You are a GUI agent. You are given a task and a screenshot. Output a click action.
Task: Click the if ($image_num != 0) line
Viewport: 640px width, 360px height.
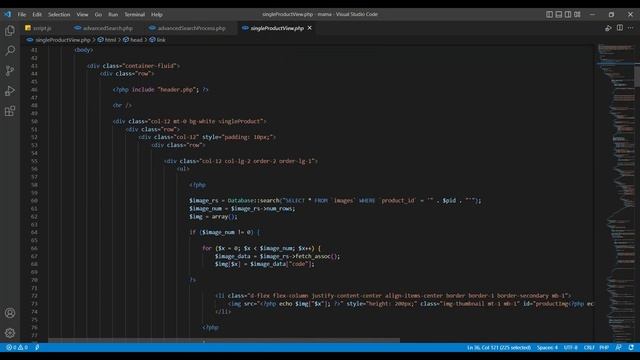224,232
